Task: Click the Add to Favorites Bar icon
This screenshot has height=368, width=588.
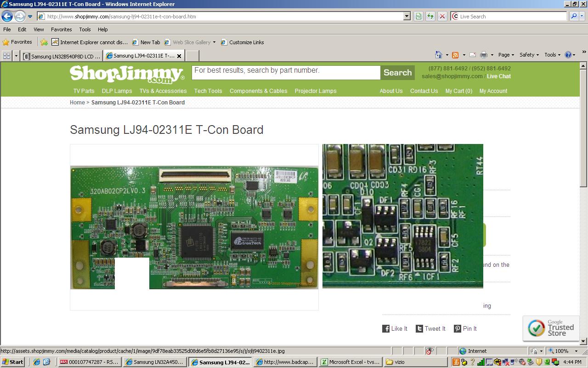Action: click(44, 42)
